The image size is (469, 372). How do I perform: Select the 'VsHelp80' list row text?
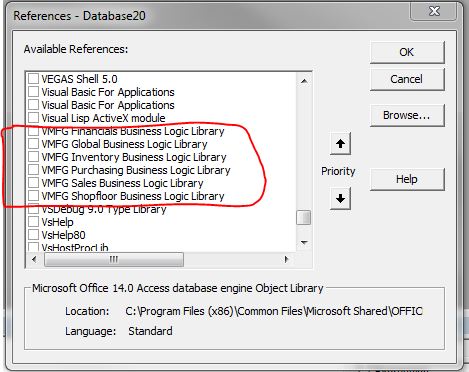[x=63, y=235]
